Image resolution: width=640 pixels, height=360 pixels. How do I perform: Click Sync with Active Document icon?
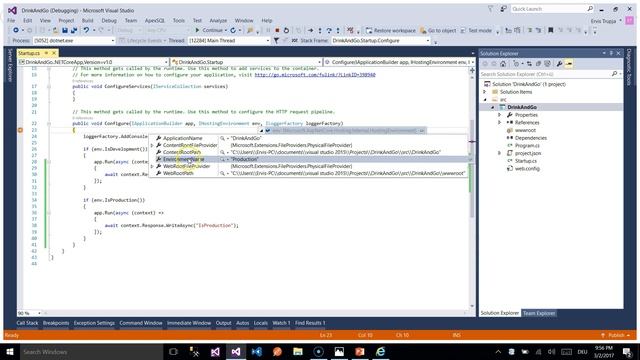point(529,64)
